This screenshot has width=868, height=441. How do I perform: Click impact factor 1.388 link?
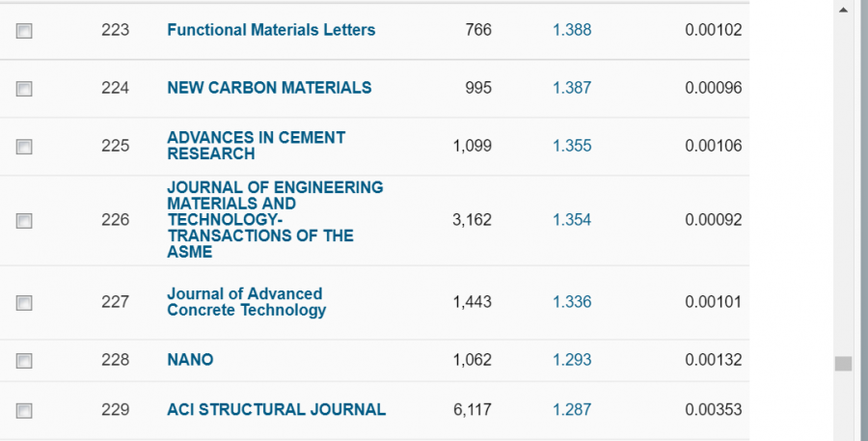pos(572,30)
